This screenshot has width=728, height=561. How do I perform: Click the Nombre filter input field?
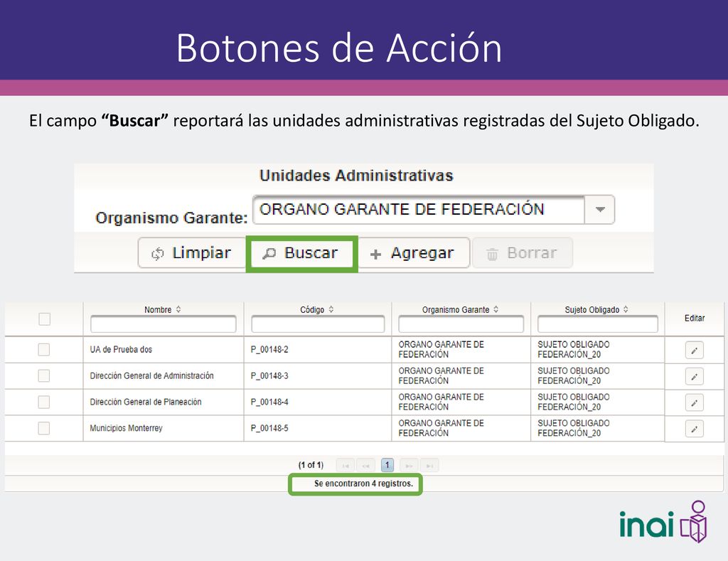click(x=164, y=324)
